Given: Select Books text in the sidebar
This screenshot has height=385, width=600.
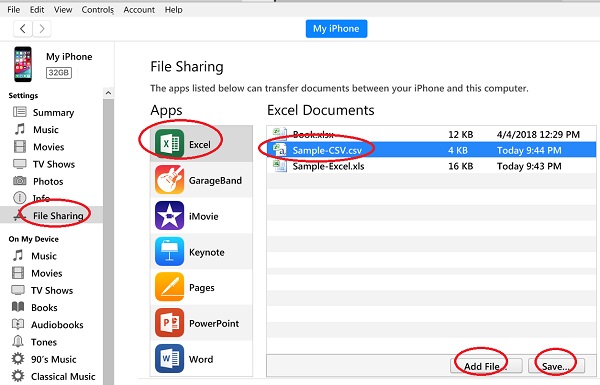Looking at the screenshot, I should pyautogui.click(x=44, y=307).
